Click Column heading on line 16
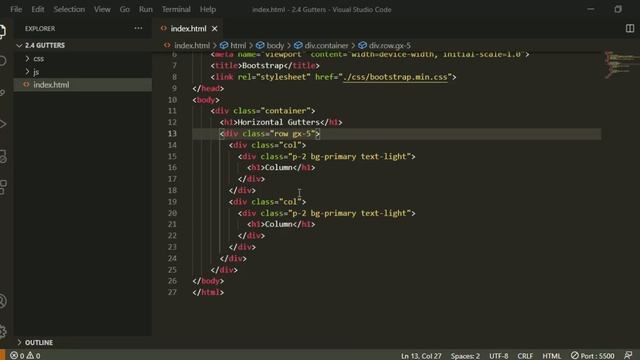The width and height of the screenshot is (640, 360). click(278, 167)
